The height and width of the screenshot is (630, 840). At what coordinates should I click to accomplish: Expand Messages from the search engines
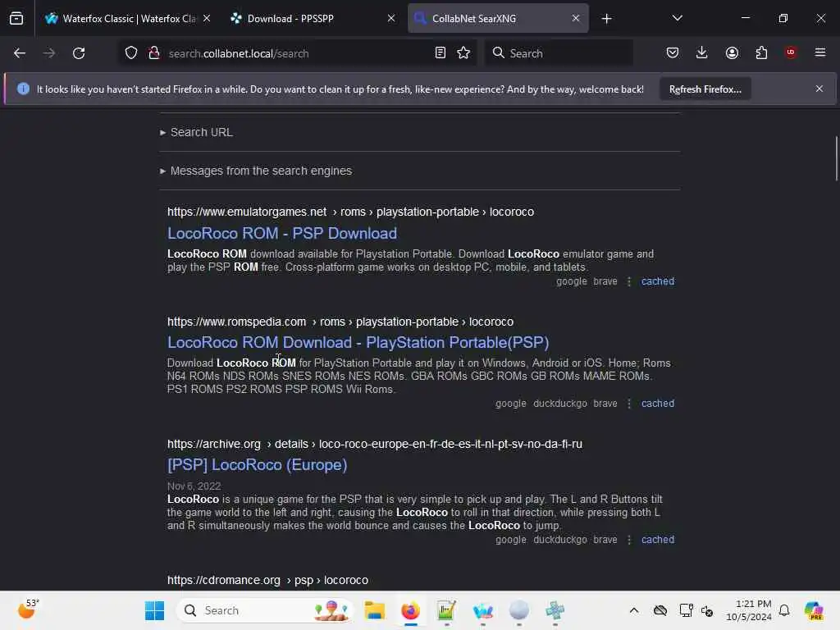tap(256, 171)
